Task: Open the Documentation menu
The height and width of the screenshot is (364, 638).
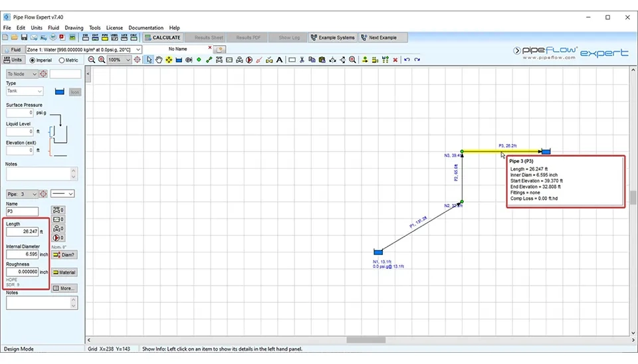Action: click(x=146, y=28)
